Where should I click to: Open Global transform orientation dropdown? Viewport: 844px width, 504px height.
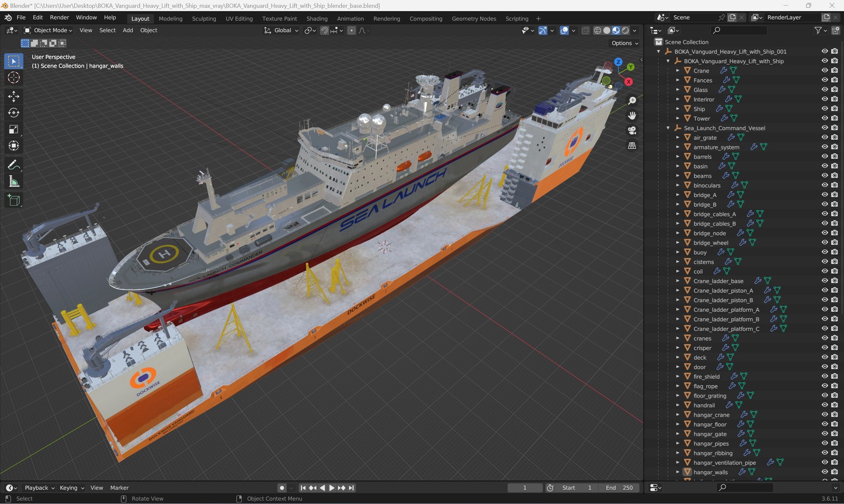pos(281,30)
